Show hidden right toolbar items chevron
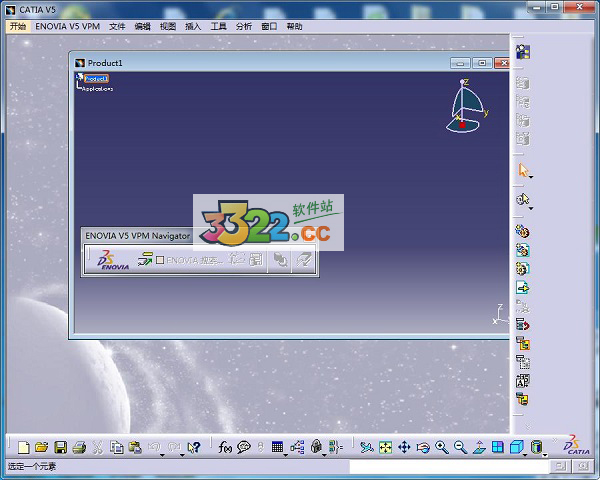This screenshot has height=480, width=600. [528, 426]
